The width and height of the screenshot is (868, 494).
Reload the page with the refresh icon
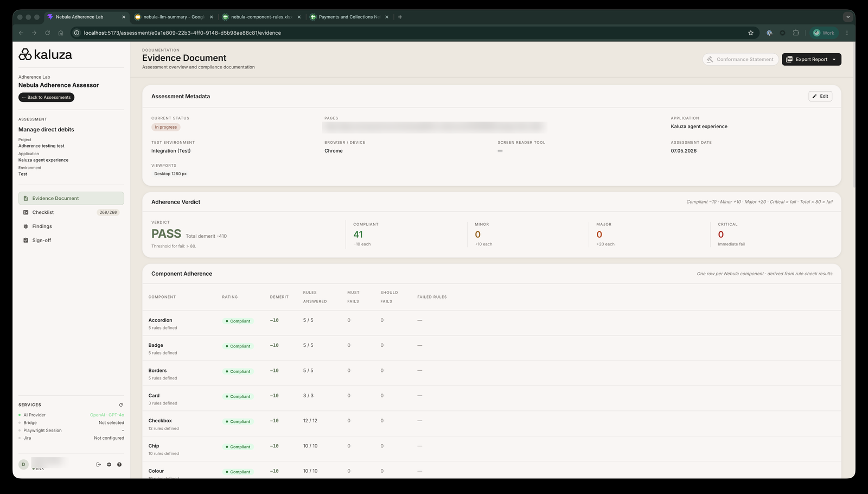pyautogui.click(x=47, y=33)
